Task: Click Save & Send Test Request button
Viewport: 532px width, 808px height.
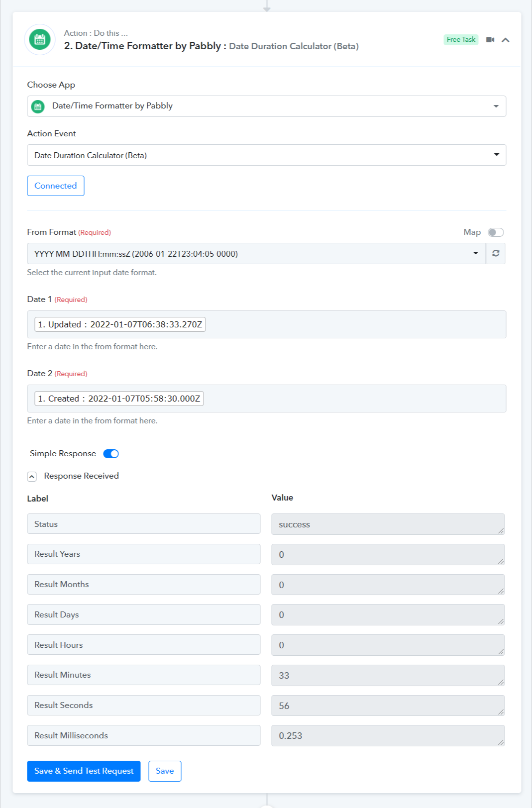Action: pos(84,771)
